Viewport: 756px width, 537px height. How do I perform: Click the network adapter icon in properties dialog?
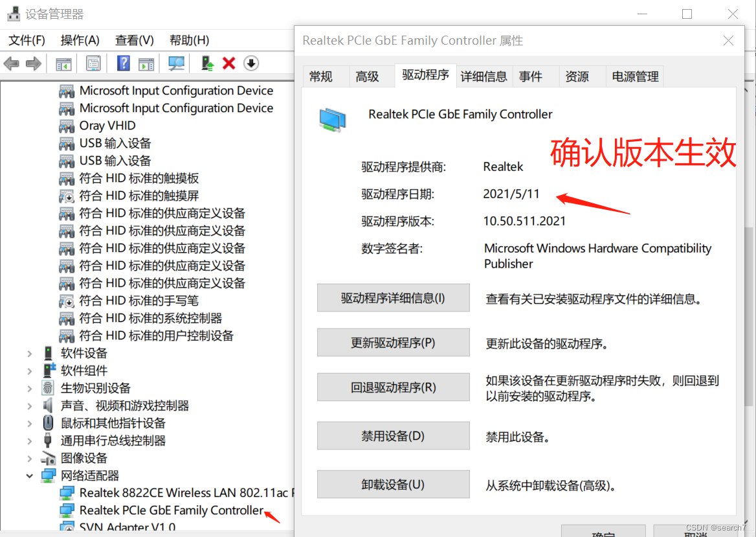pyautogui.click(x=333, y=119)
